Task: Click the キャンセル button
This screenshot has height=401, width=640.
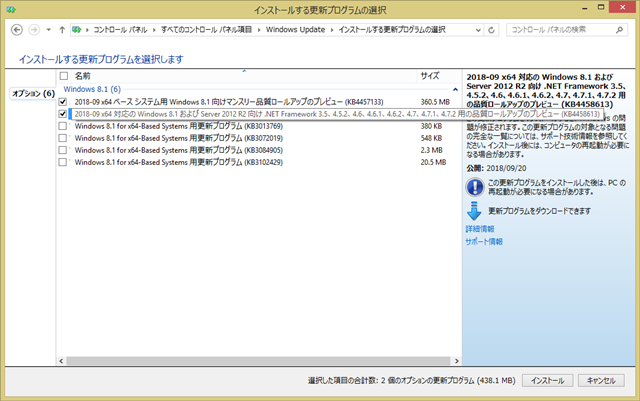Action: [601, 381]
